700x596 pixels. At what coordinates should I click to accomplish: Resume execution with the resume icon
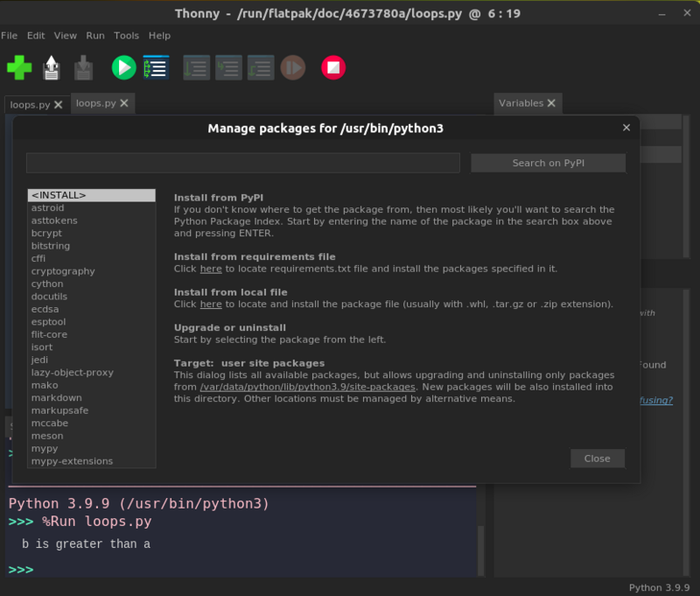292,67
